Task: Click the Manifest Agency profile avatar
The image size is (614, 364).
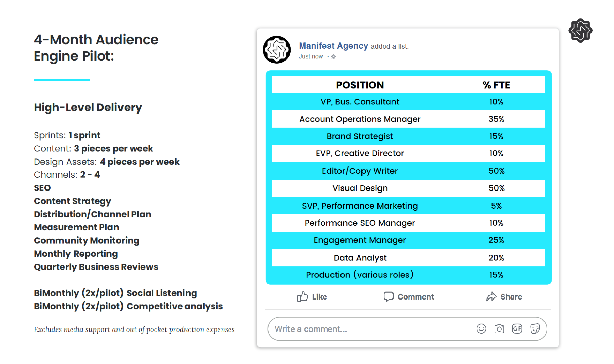Action: (277, 50)
